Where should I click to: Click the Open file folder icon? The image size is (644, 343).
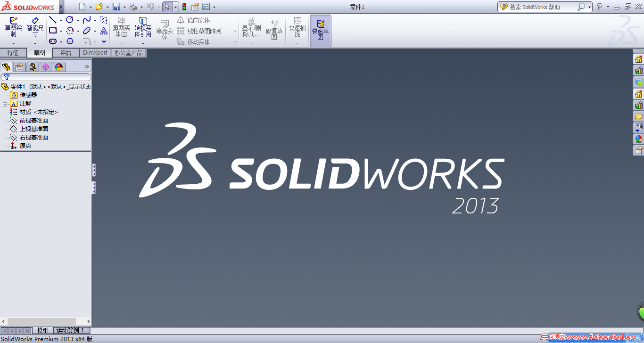click(x=99, y=7)
